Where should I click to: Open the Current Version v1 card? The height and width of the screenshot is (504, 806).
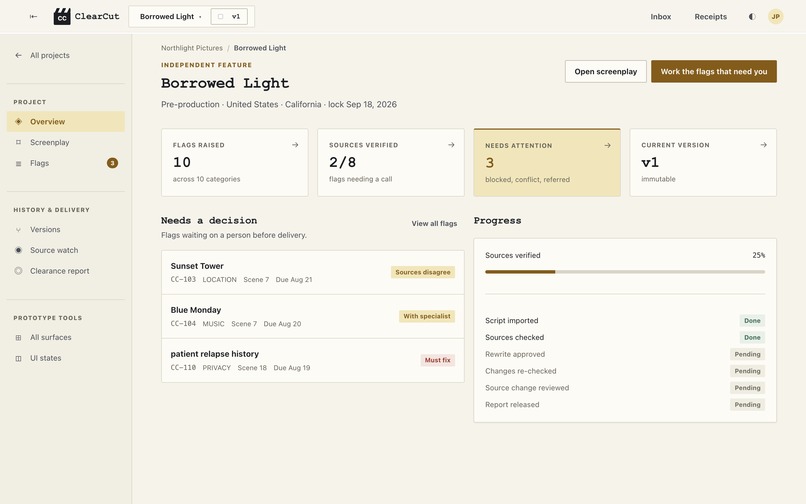point(703,163)
